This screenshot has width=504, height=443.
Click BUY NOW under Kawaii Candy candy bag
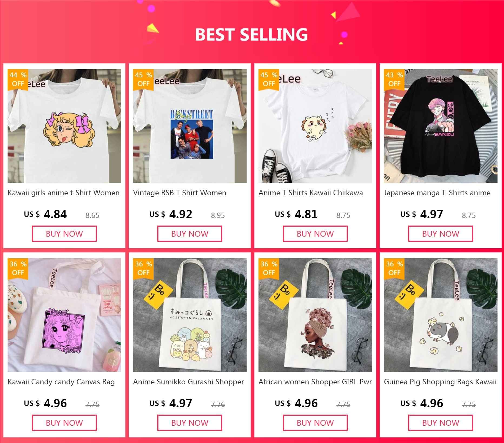[x=64, y=423]
